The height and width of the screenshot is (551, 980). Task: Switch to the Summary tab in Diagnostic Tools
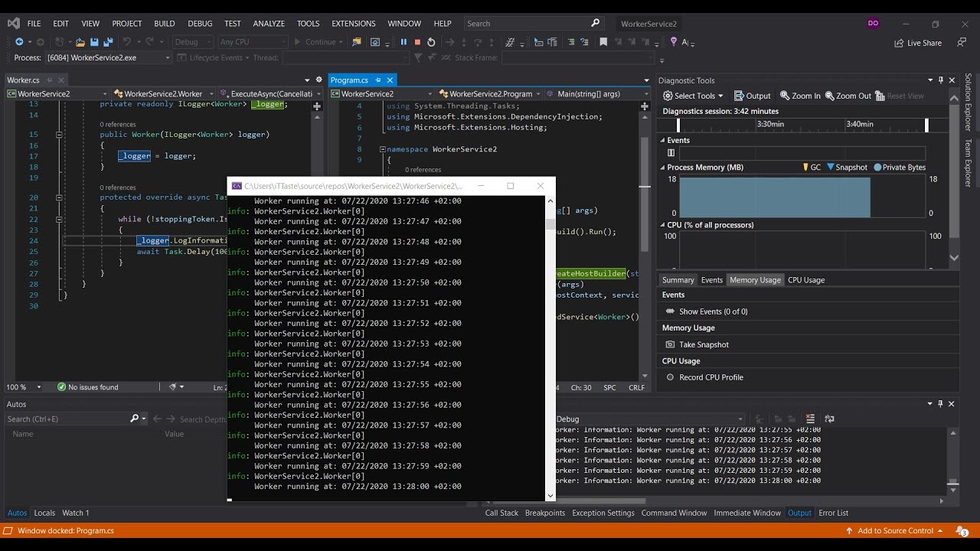pos(678,280)
